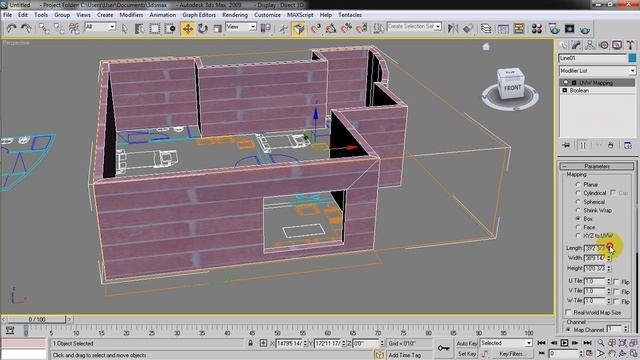Open the File menu
The height and width of the screenshot is (360, 640).
(x=7, y=15)
